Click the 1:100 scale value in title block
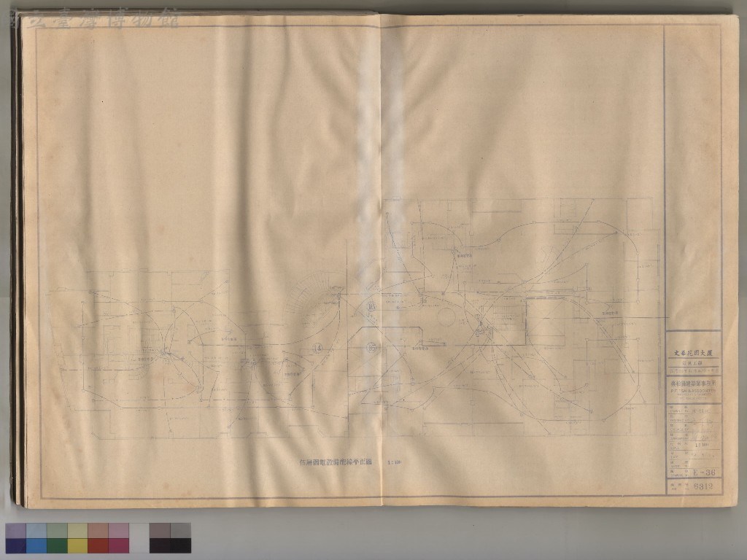The height and width of the screenshot is (560, 747). click(x=702, y=446)
